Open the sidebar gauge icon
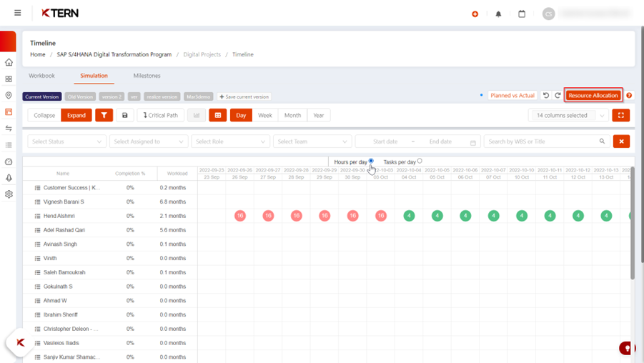 click(9, 161)
